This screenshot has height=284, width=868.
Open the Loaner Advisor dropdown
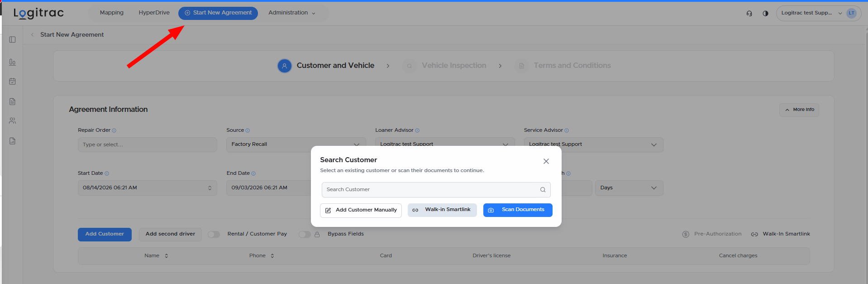(445, 144)
